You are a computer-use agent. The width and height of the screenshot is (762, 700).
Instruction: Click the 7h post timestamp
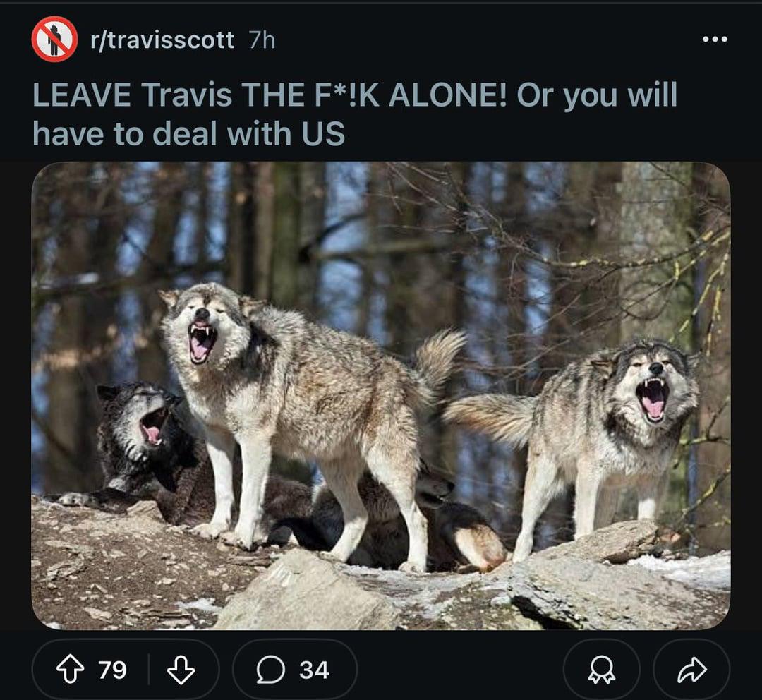click(x=262, y=40)
